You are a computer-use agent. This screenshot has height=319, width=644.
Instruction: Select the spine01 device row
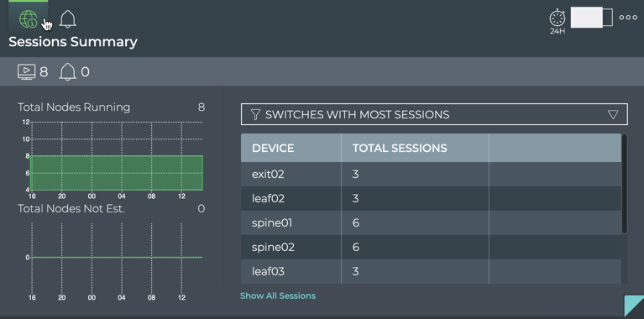[431, 223]
